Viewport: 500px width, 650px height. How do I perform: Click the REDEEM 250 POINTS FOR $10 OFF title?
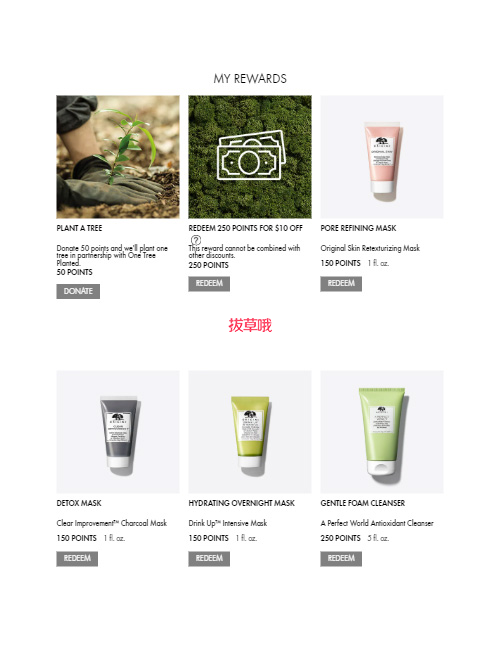(x=245, y=228)
